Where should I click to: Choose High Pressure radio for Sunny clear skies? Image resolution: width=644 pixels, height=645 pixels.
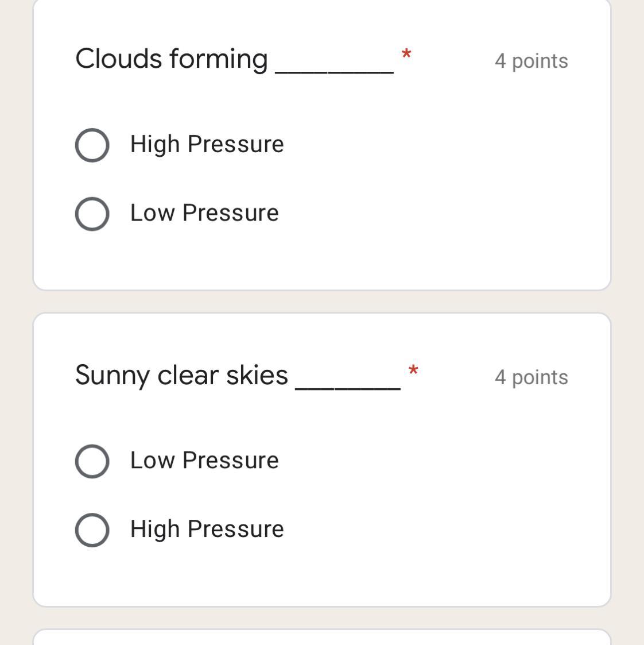pyautogui.click(x=92, y=530)
